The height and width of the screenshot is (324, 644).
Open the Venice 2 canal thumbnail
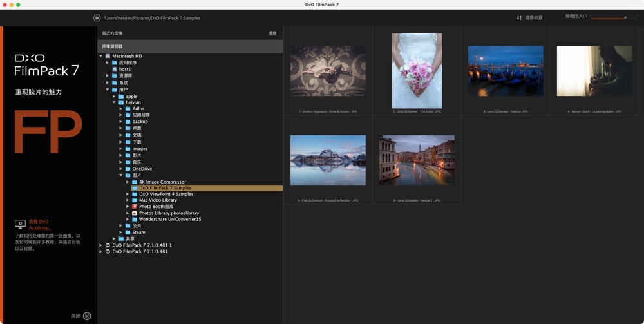coord(417,160)
